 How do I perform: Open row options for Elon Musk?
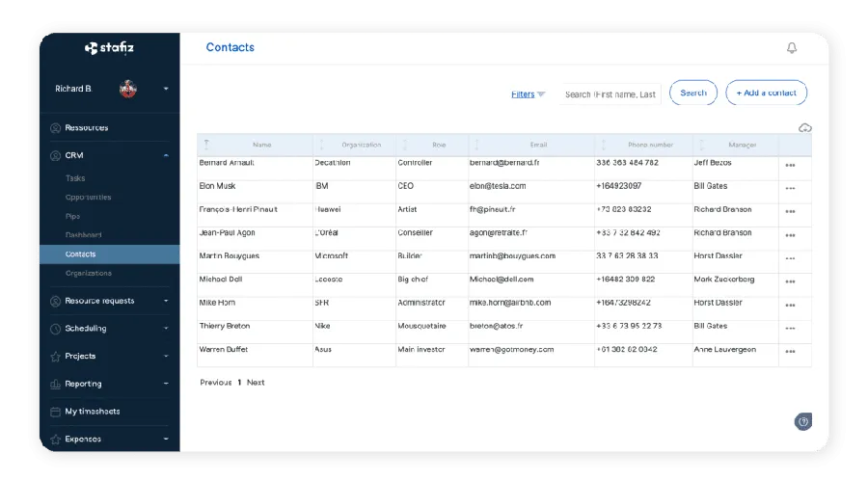click(790, 188)
